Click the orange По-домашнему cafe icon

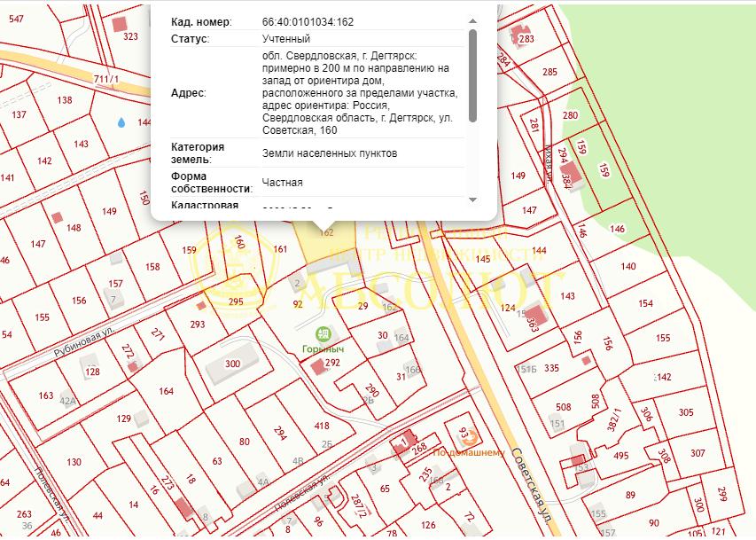coord(473,438)
